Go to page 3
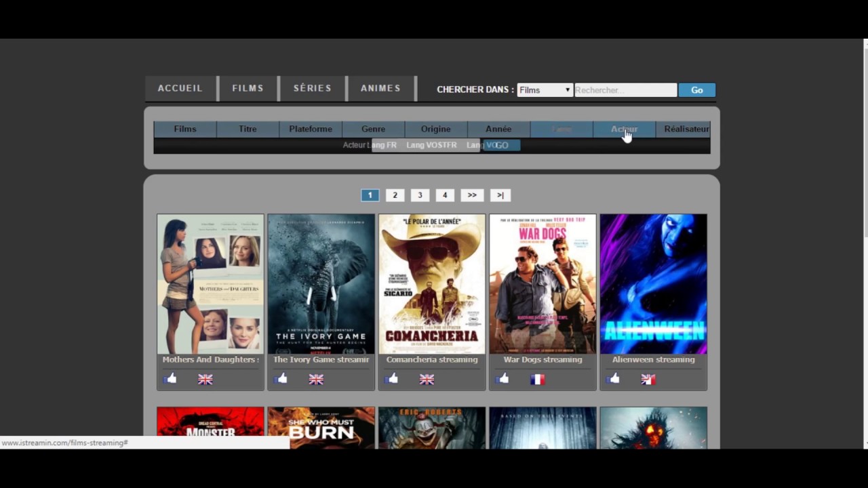 [x=420, y=195]
